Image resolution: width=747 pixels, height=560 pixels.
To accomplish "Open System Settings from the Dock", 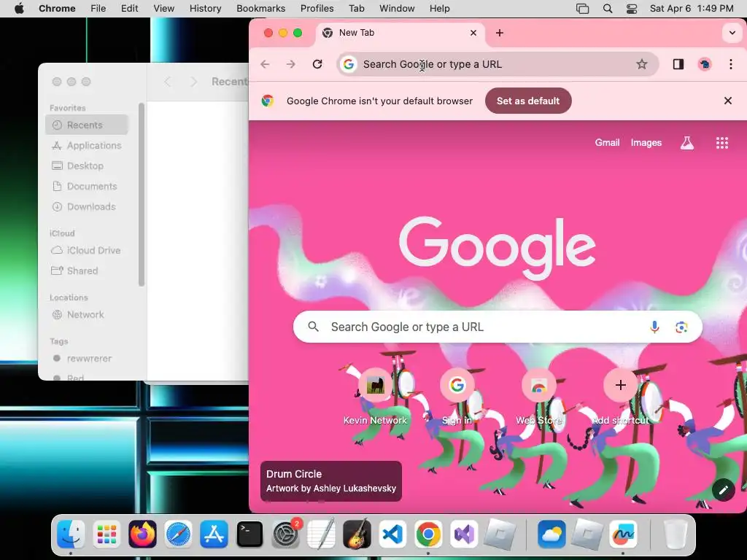I will click(285, 534).
